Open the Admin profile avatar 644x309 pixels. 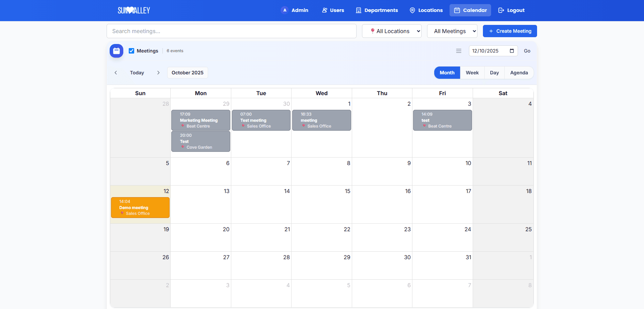click(x=285, y=10)
